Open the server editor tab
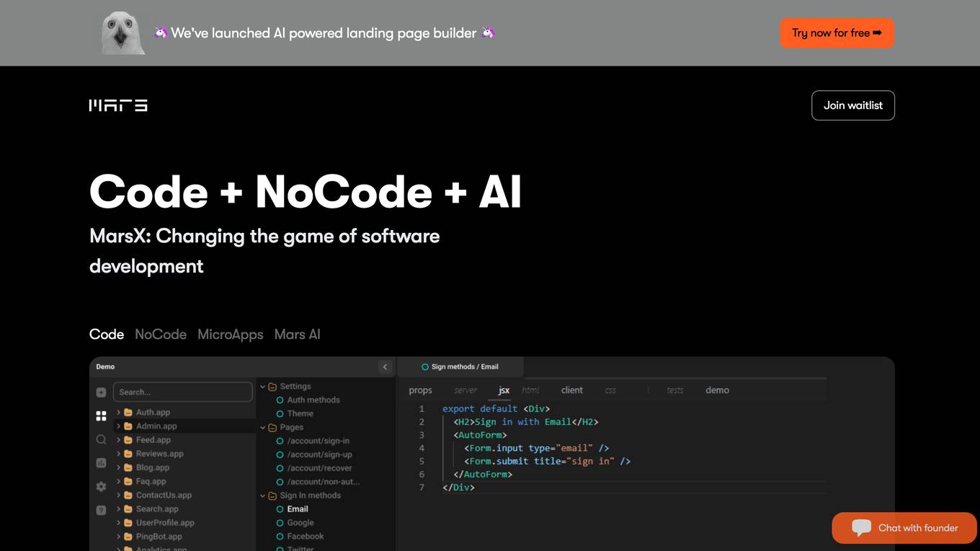Viewport: 980px width, 551px height. point(465,390)
